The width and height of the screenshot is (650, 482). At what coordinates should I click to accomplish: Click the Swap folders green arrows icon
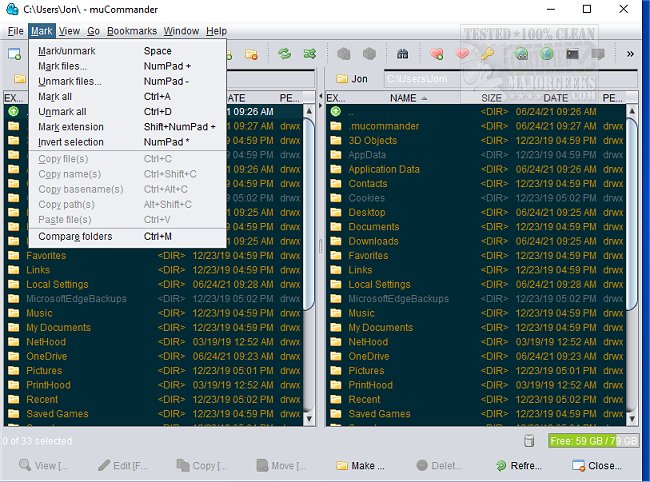click(284, 54)
